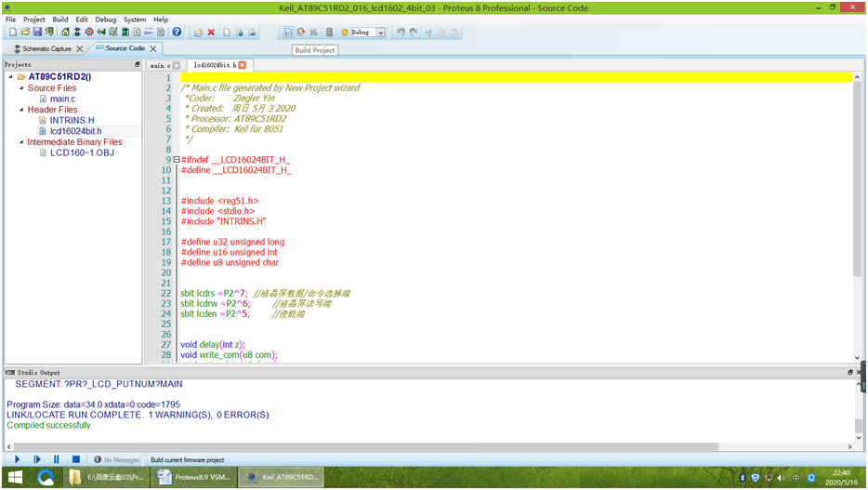Select LCD160~1.OBJ in the project tree

tap(82, 152)
